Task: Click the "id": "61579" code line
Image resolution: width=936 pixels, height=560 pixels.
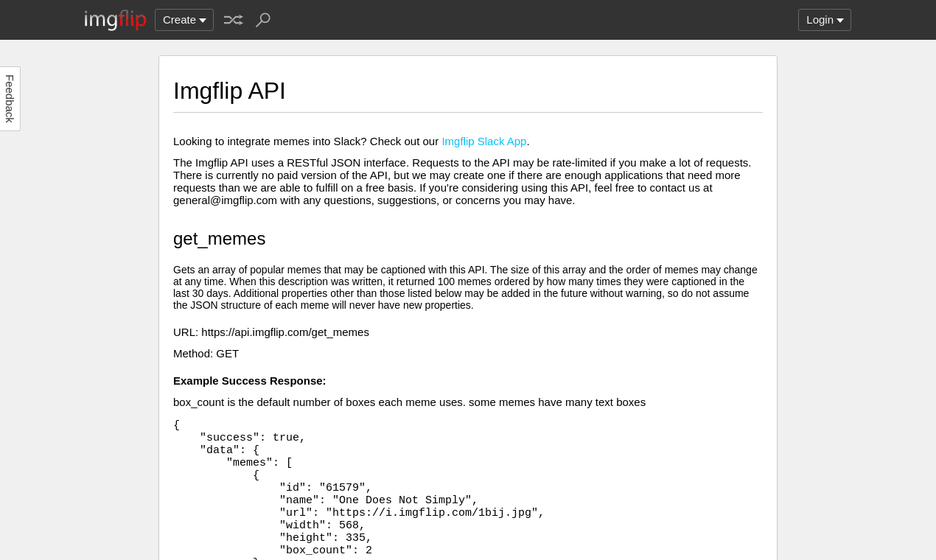Action: coord(326,488)
